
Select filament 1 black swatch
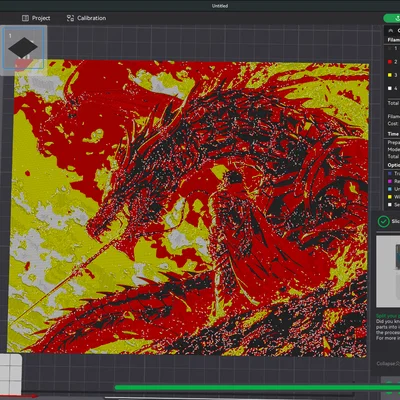click(390, 49)
